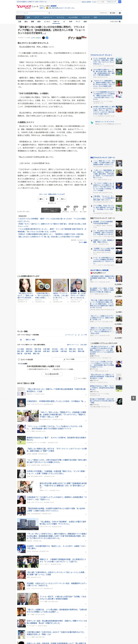This screenshot has height=644, width=138.
Task: Click the blue web search button
Action: (120, 2)
